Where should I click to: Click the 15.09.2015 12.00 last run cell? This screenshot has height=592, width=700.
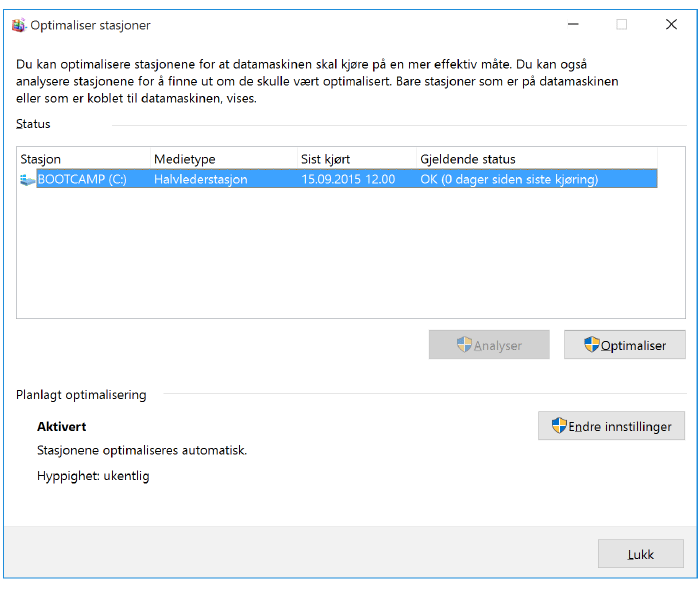348,179
